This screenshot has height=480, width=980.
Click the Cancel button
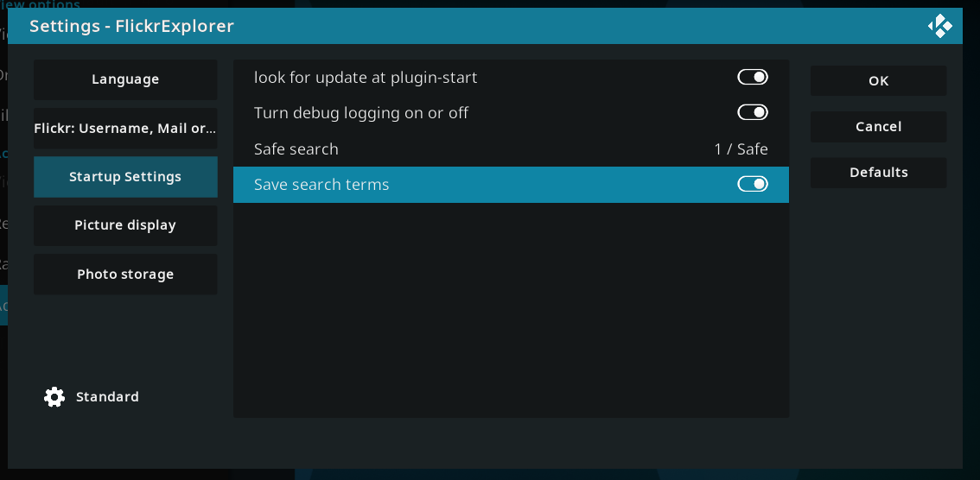(x=878, y=127)
